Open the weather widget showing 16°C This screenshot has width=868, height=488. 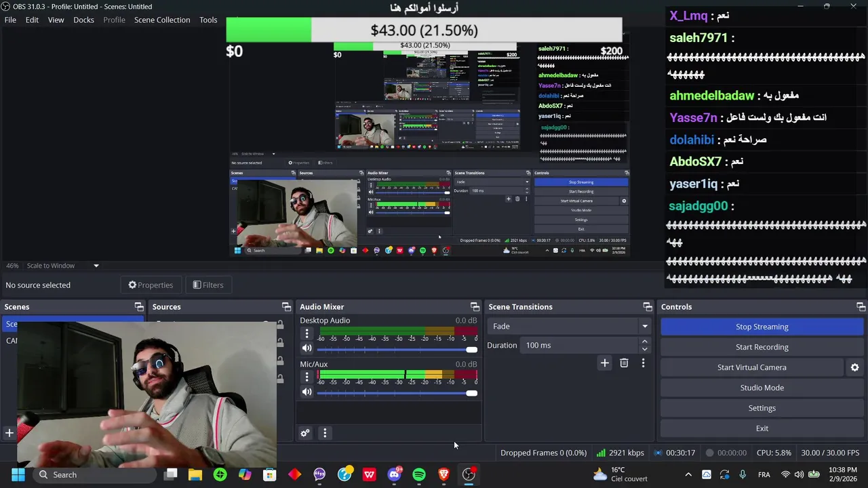620,474
